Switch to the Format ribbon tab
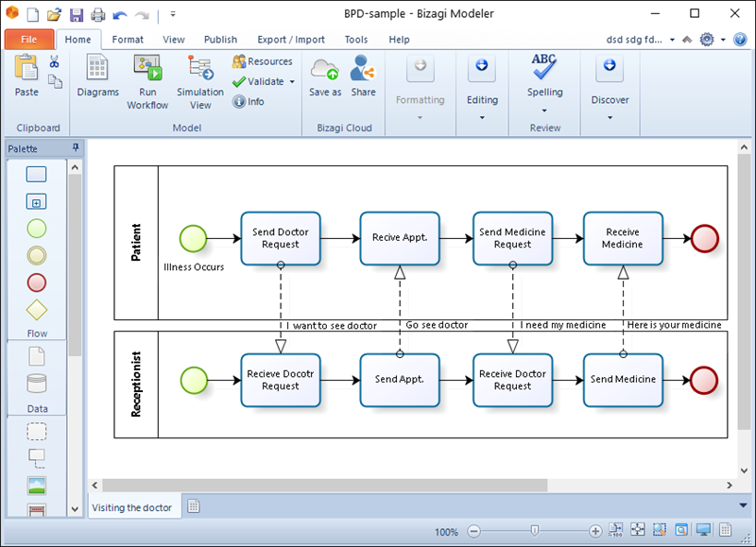 (128, 40)
